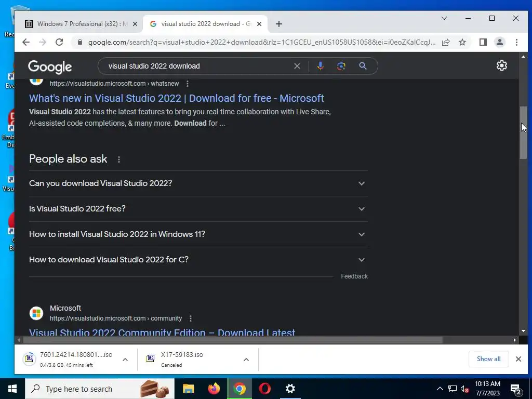Share this page icon in address bar
Viewport: 532px width, 399px height.
coord(446,42)
